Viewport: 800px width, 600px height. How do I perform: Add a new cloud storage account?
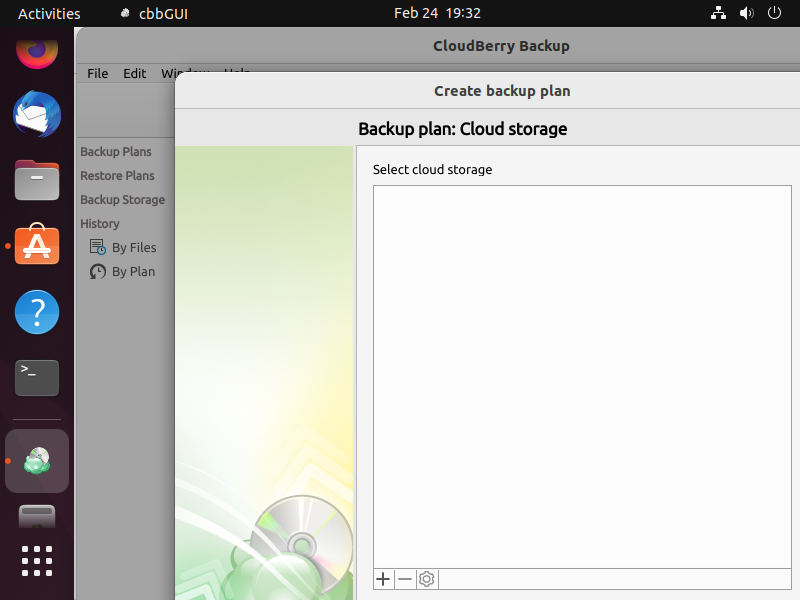pyautogui.click(x=383, y=579)
